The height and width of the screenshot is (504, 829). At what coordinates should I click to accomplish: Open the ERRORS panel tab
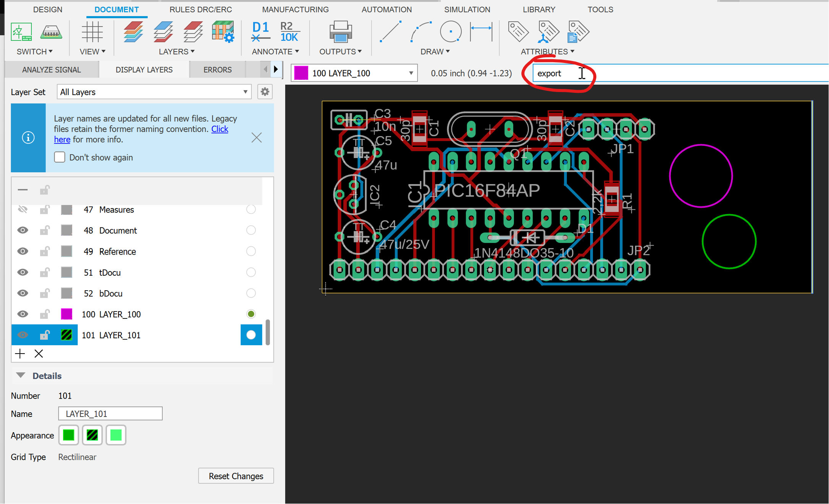click(217, 69)
